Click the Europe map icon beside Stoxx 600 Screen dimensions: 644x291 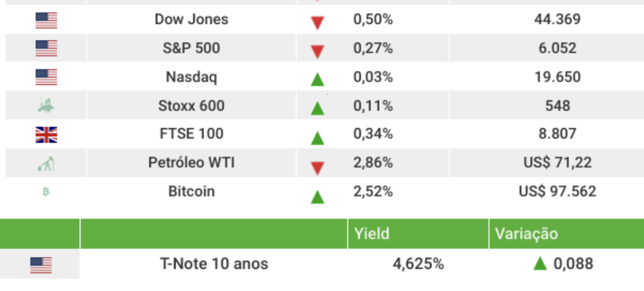[x=46, y=106]
